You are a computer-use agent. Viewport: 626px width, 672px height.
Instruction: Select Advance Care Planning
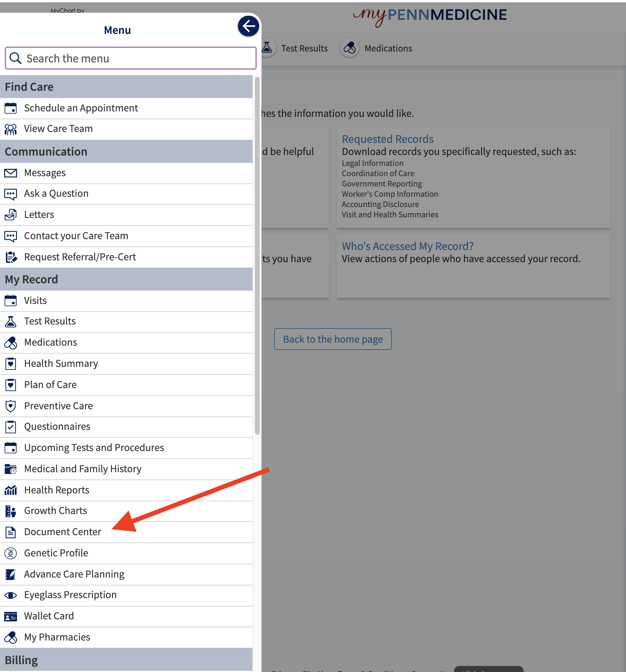coord(126,574)
